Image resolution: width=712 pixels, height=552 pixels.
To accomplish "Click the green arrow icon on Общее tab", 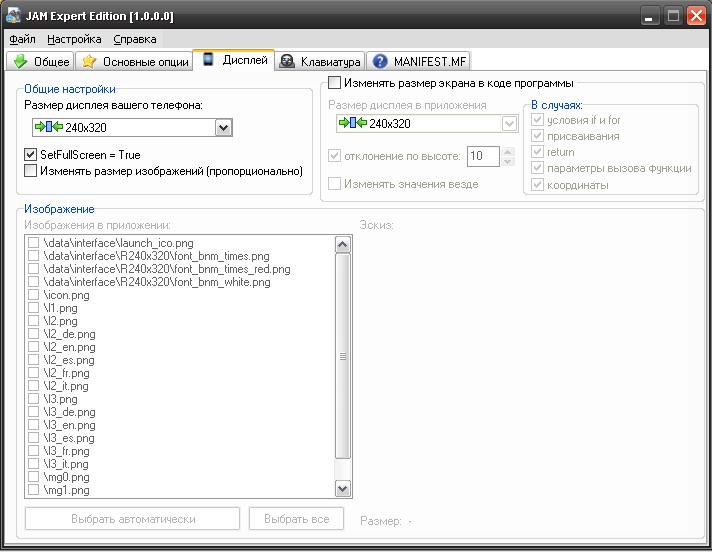I will point(20,61).
